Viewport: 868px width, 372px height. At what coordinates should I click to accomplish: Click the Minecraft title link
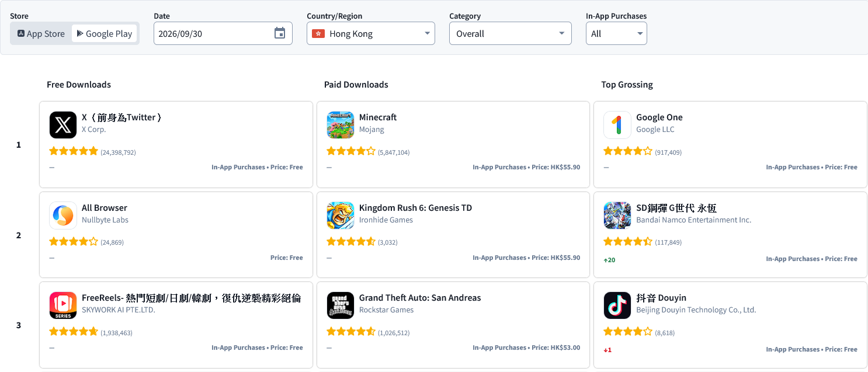(x=378, y=117)
